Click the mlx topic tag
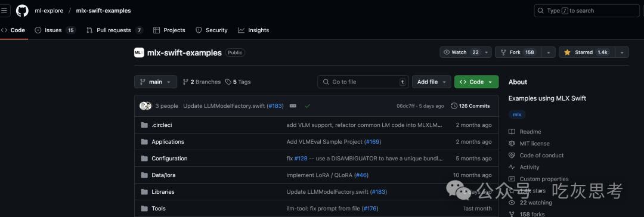The image size is (644, 217). coord(517,114)
